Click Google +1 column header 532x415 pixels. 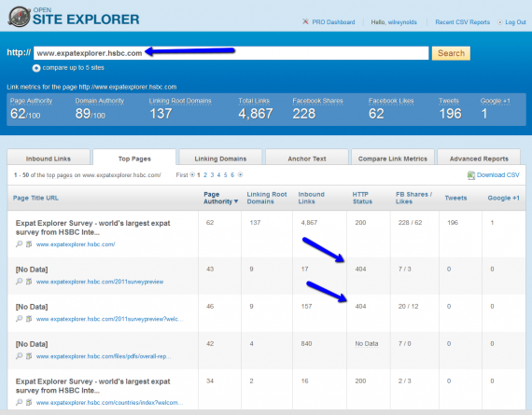pos(503,198)
